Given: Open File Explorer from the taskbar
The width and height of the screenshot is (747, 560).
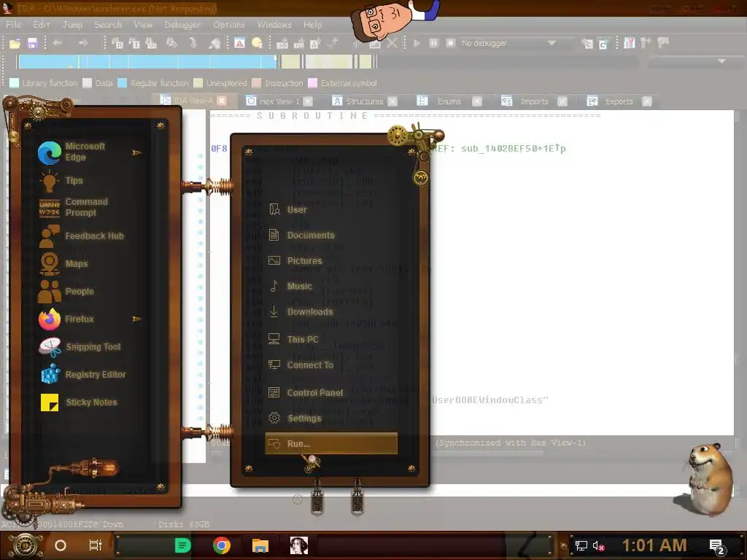Looking at the screenshot, I should tap(260, 545).
